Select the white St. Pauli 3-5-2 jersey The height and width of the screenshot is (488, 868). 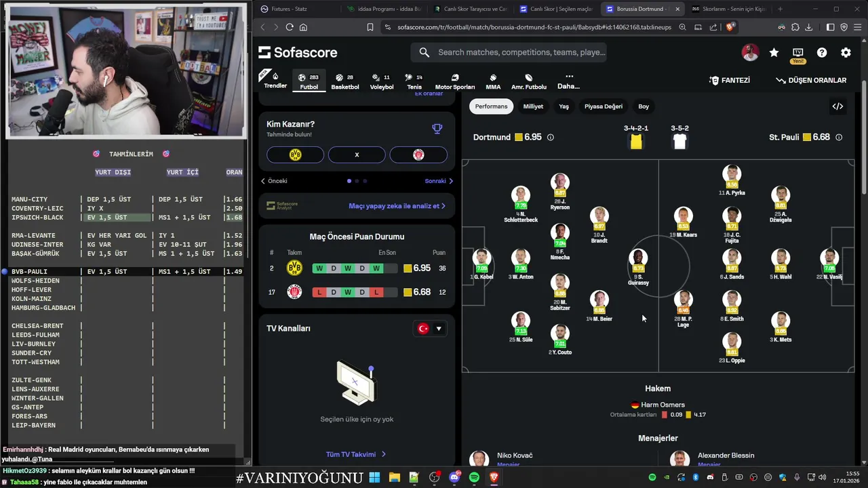pyautogui.click(x=680, y=141)
